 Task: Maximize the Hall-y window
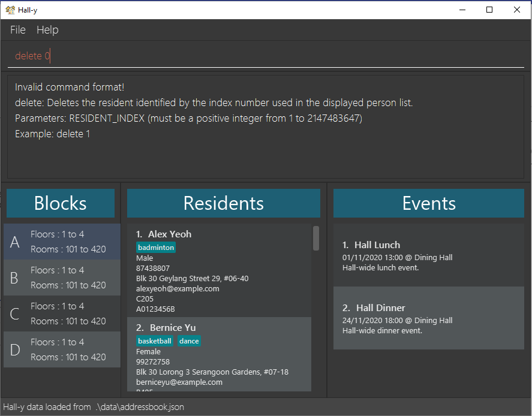pos(489,10)
